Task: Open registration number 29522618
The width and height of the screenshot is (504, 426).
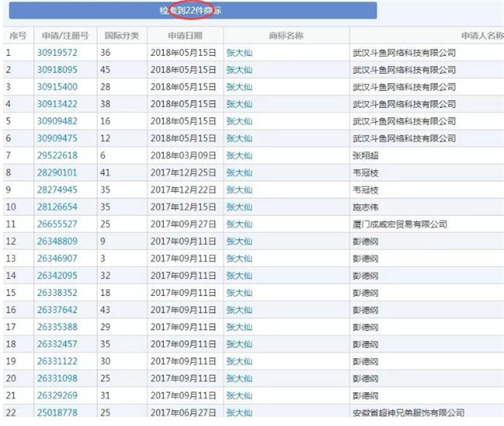Action: 57,156
